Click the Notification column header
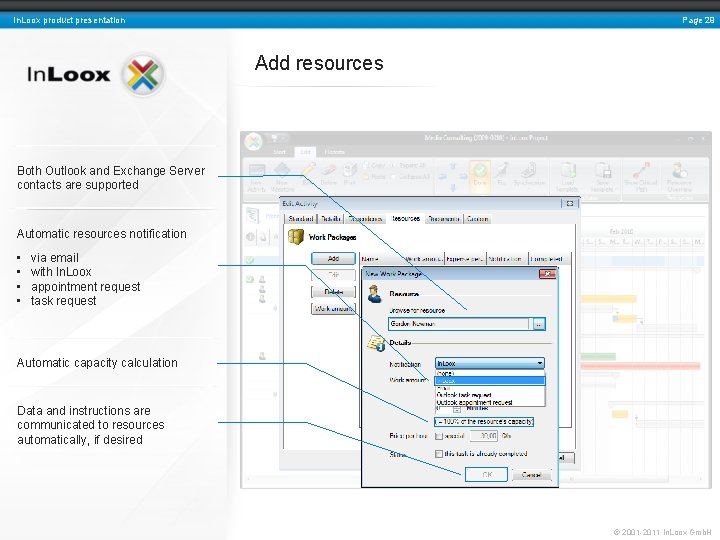Image resolution: width=720 pixels, height=540 pixels. tap(507, 259)
